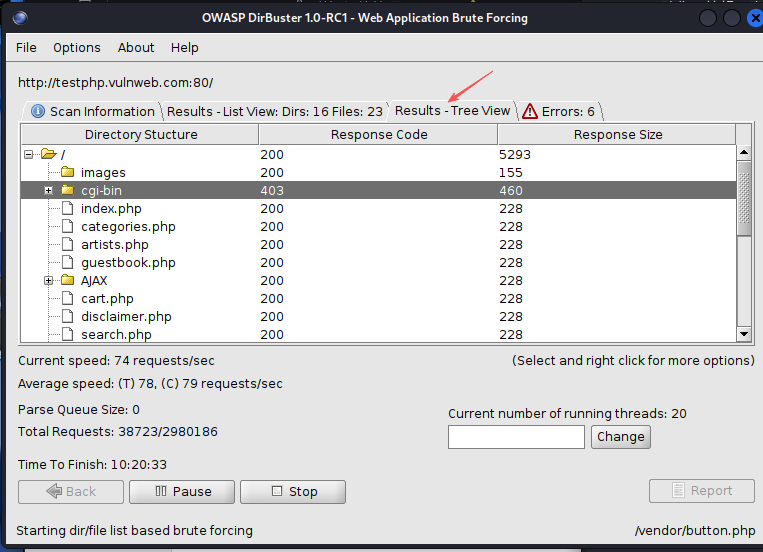
Task: Click the 403 response code cell
Action: [272, 190]
